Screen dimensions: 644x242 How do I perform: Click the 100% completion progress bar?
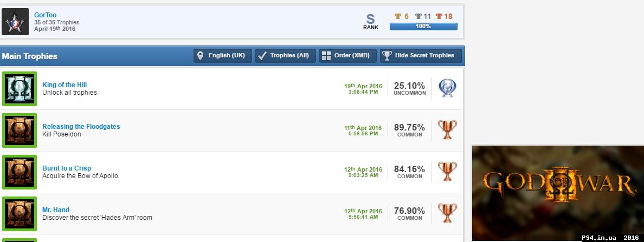tap(423, 27)
